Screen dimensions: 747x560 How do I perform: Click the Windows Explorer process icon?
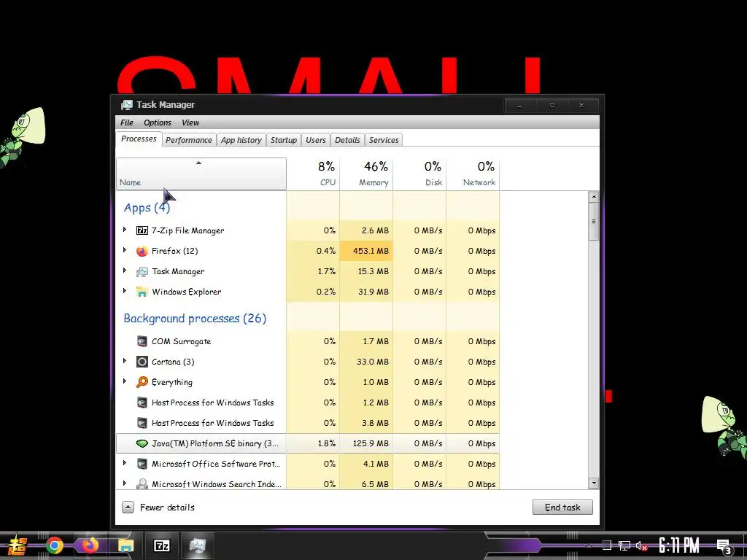142,292
